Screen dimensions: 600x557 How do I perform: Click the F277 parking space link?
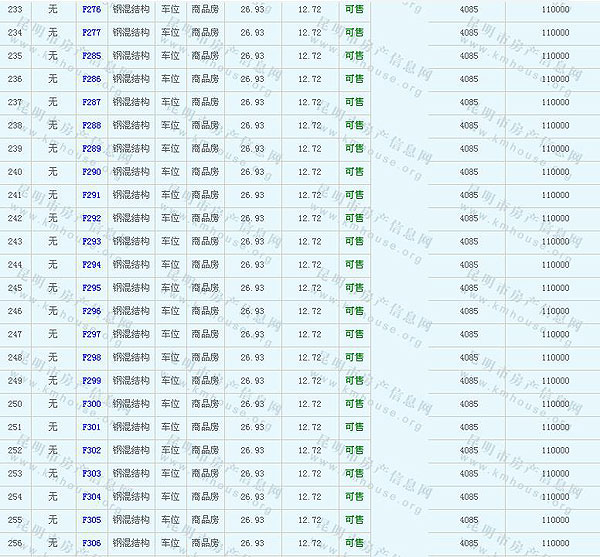pos(91,32)
